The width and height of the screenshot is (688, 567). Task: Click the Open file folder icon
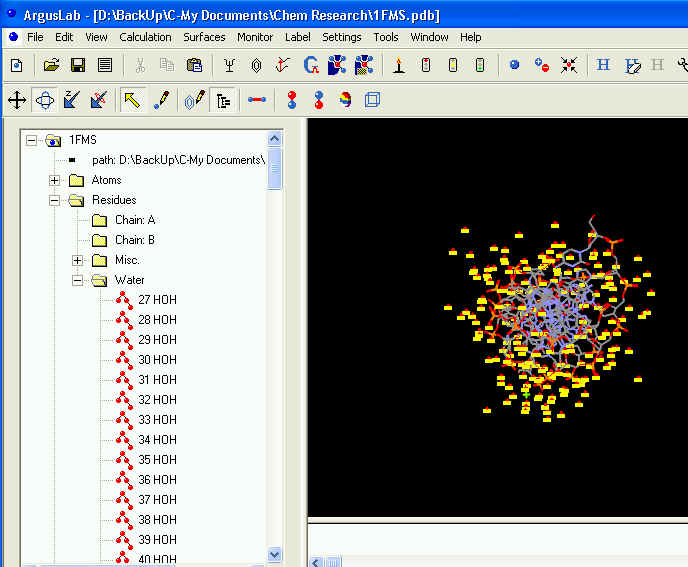point(51,66)
